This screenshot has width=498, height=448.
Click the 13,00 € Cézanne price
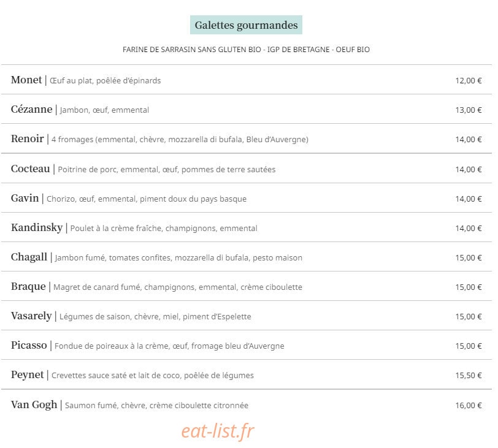(469, 110)
